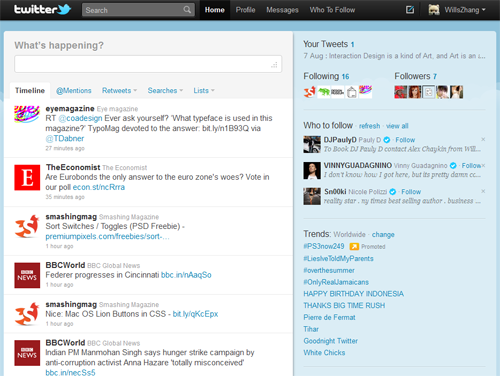
Task: Click green elephant avatar under Following
Action: tap(323, 92)
